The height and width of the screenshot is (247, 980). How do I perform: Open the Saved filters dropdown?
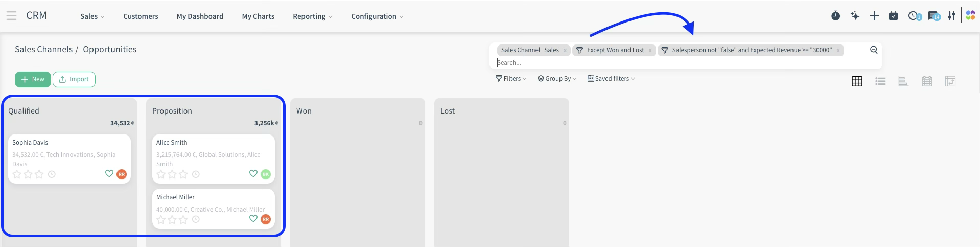[611, 79]
